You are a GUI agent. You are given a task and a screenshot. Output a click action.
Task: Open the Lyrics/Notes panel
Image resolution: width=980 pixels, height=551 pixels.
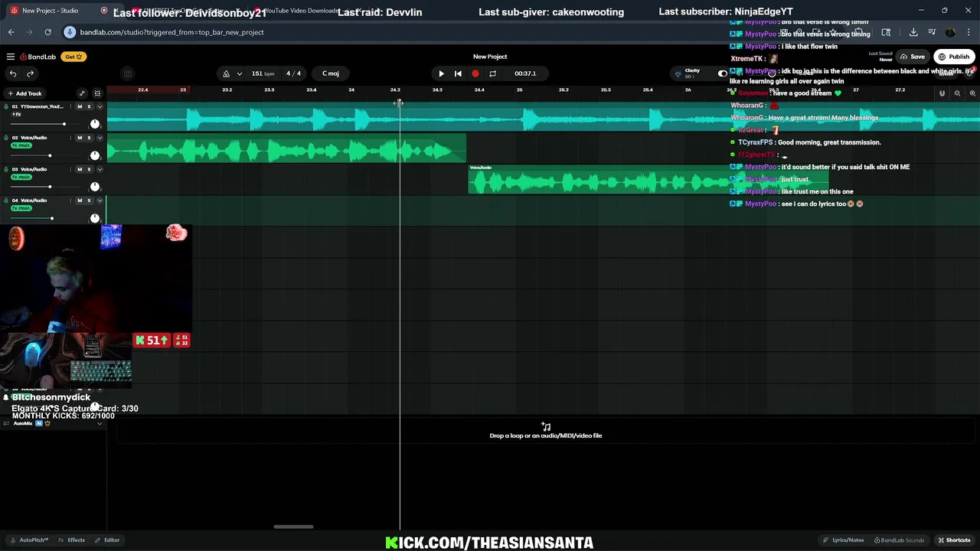pyautogui.click(x=844, y=540)
